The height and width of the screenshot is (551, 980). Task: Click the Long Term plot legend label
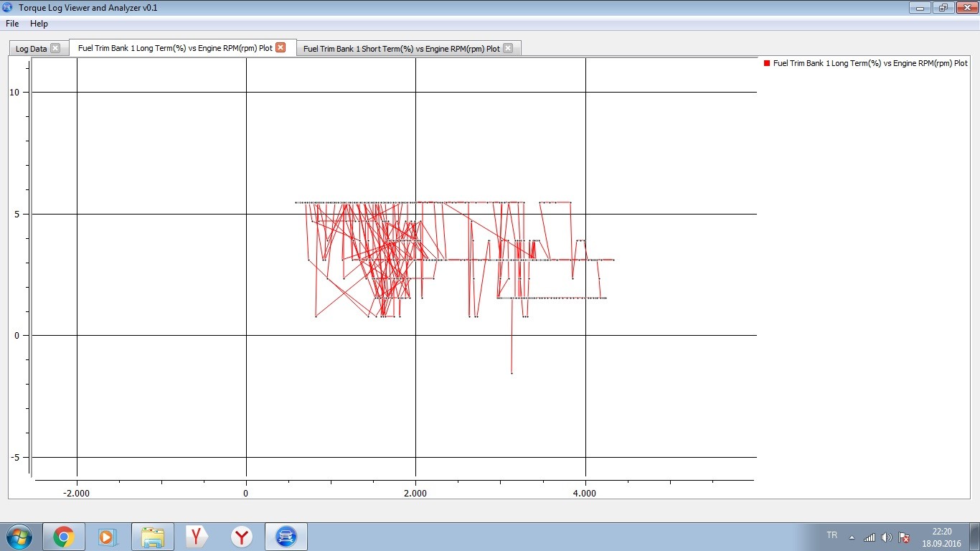pyautogui.click(x=870, y=63)
